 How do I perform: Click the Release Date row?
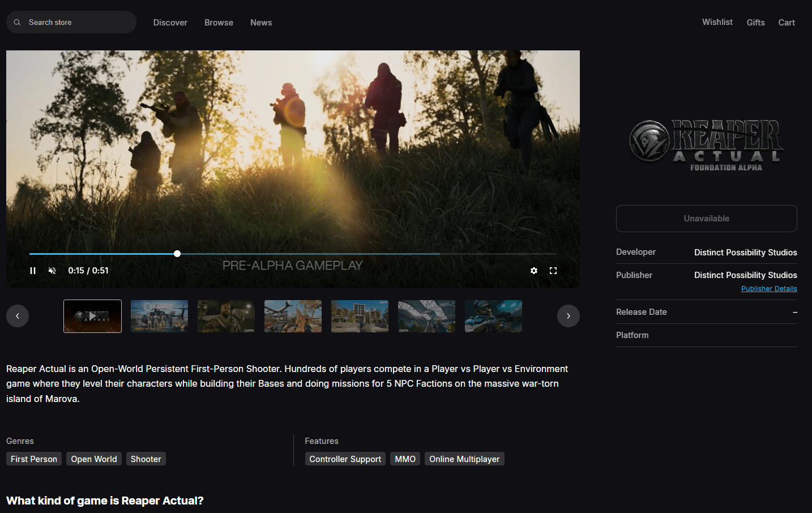pos(707,312)
